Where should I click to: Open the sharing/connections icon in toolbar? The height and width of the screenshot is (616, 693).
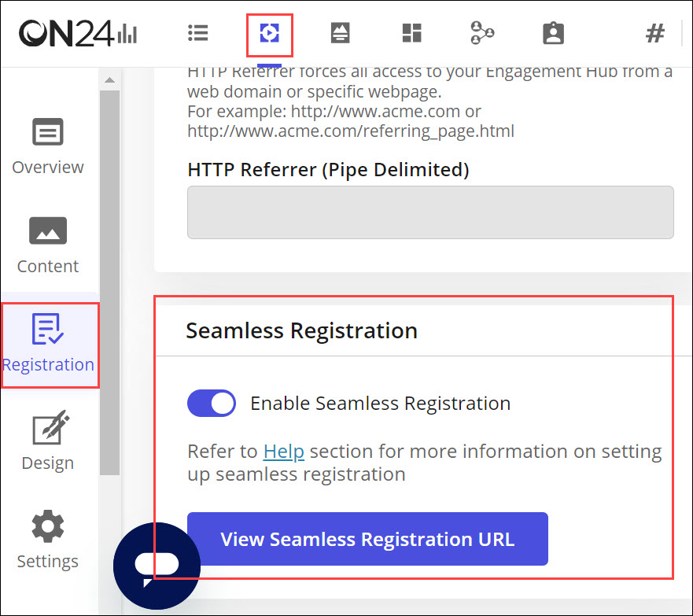click(481, 33)
